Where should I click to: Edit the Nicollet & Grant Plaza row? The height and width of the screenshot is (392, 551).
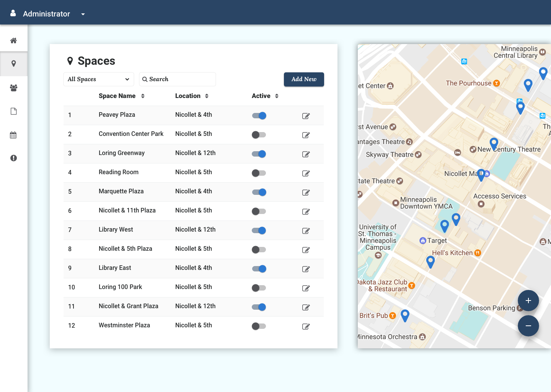tap(306, 307)
